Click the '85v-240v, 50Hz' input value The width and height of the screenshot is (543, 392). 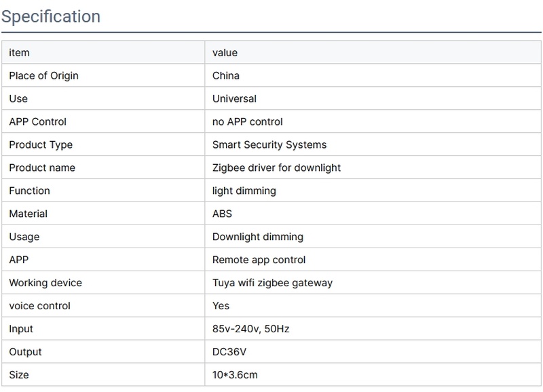[252, 329]
